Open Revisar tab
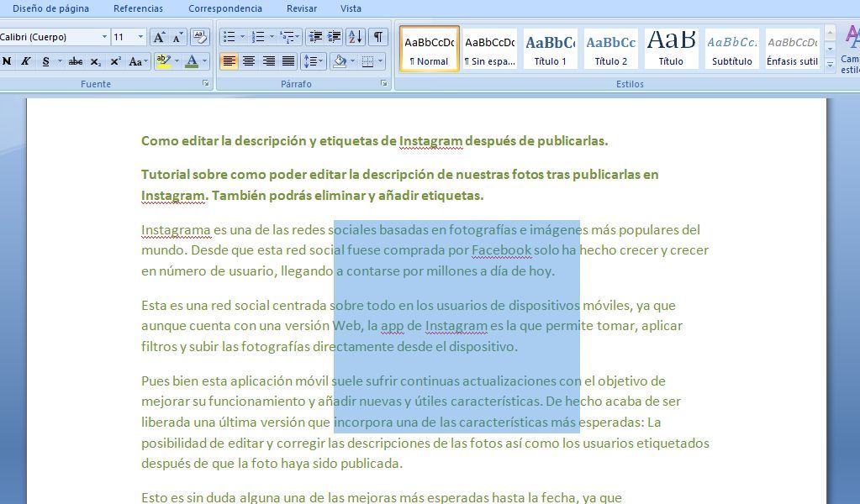The height and width of the screenshot is (504, 860). pos(302,8)
